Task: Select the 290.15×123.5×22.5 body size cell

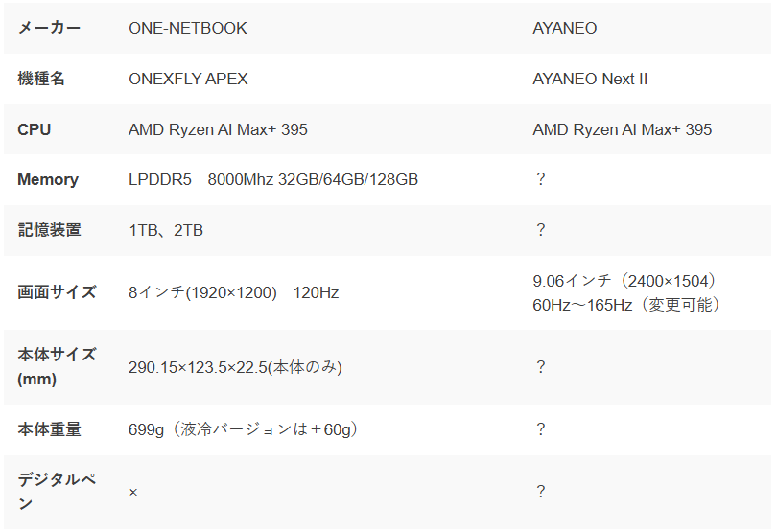Action: coord(235,367)
